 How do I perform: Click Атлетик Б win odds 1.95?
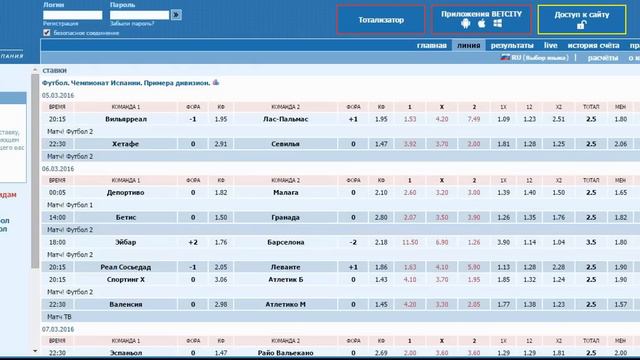473,280
